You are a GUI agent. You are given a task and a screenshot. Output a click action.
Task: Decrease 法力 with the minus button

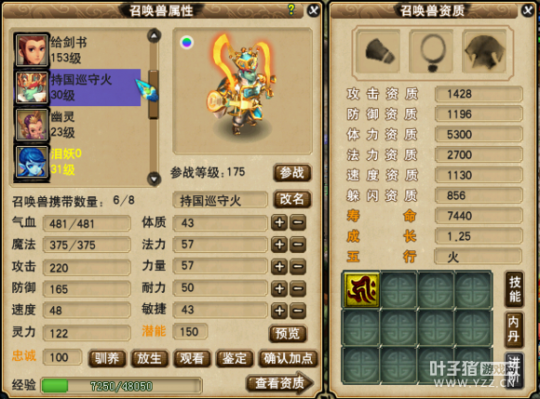tap(298, 244)
